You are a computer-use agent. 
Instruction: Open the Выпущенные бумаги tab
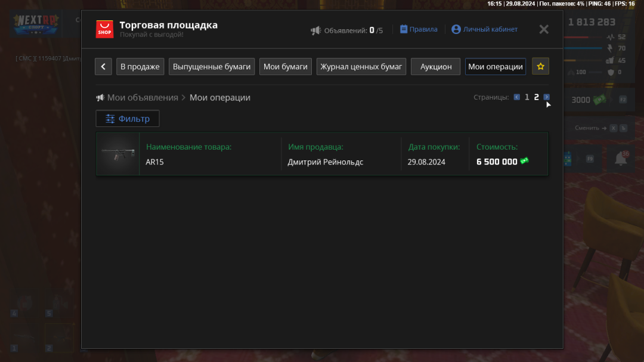[x=212, y=67]
